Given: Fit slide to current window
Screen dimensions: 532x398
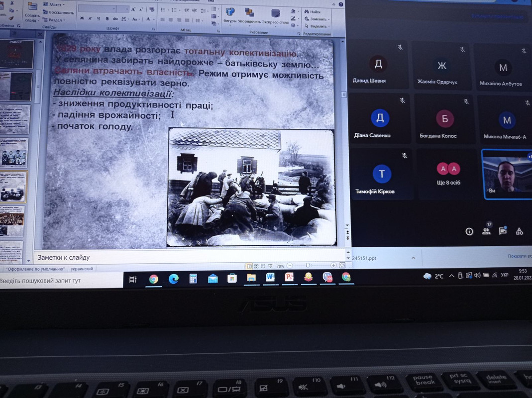Looking at the screenshot, I should (x=342, y=266).
